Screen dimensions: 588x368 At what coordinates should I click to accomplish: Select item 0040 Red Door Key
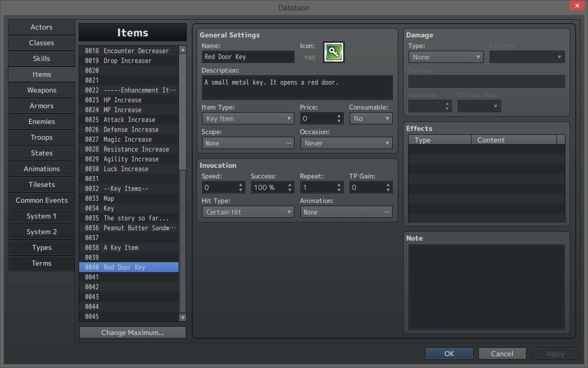click(129, 267)
